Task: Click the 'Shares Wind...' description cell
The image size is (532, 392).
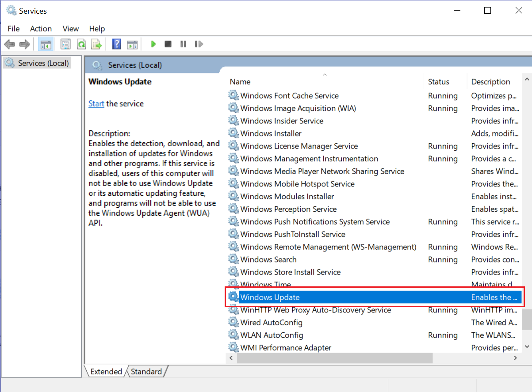Action: pyautogui.click(x=495, y=171)
